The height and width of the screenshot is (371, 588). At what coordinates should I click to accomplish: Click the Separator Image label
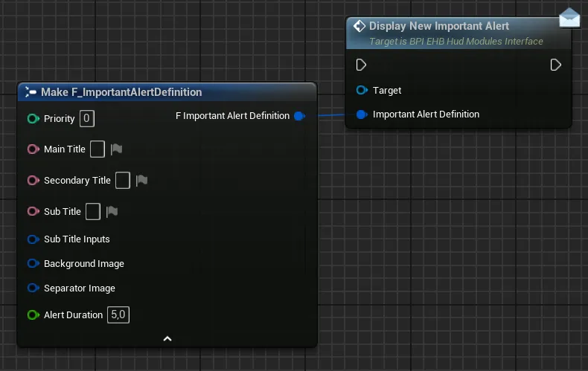(x=80, y=288)
